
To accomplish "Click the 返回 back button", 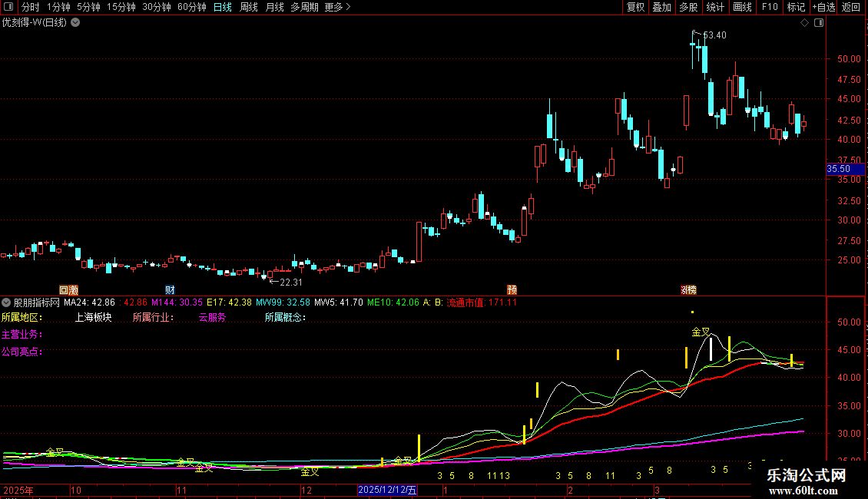I will pos(851,7).
